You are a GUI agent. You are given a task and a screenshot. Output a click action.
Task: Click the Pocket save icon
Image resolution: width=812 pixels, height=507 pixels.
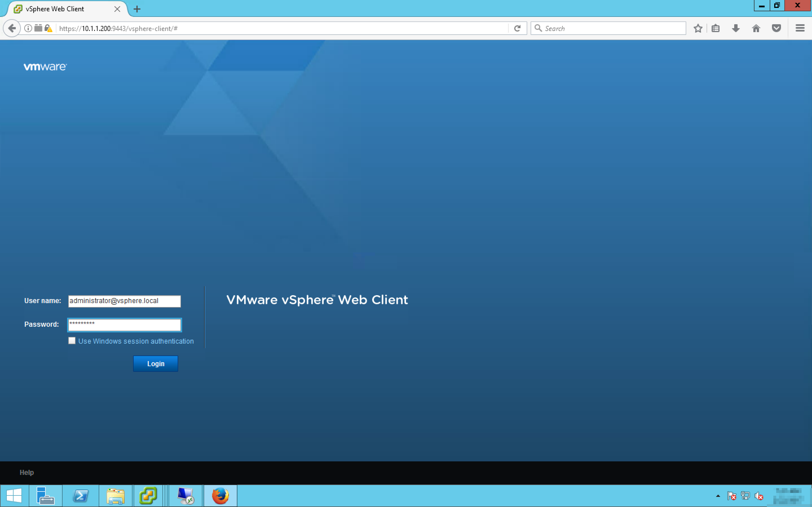[776, 28]
